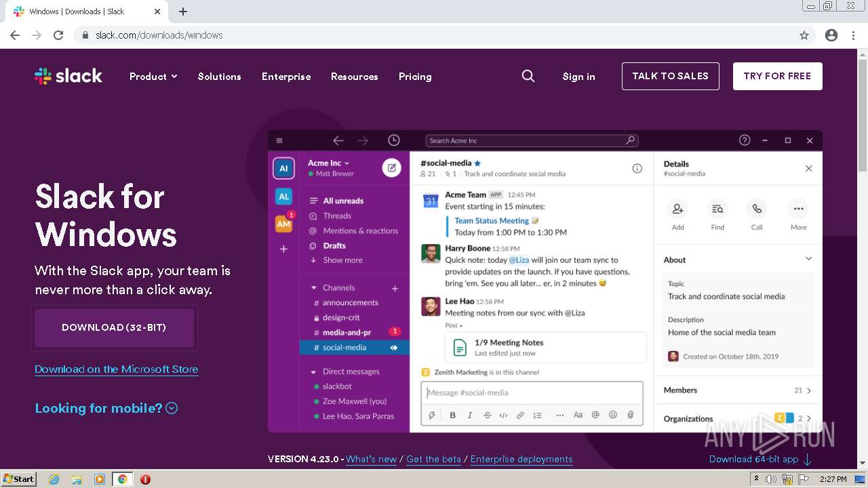Image resolution: width=868 pixels, height=488 pixels.
Task: Expand the Organizations row chevron
Action: (809, 419)
